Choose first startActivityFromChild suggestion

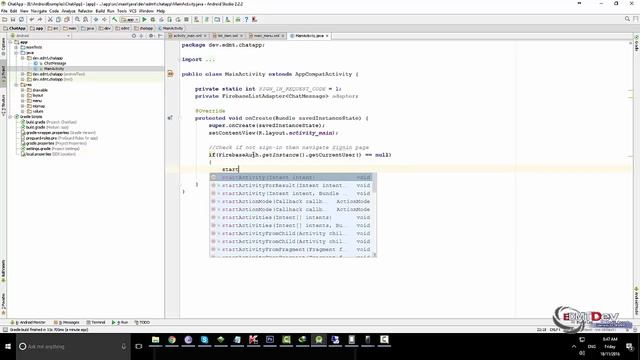coord(291,233)
